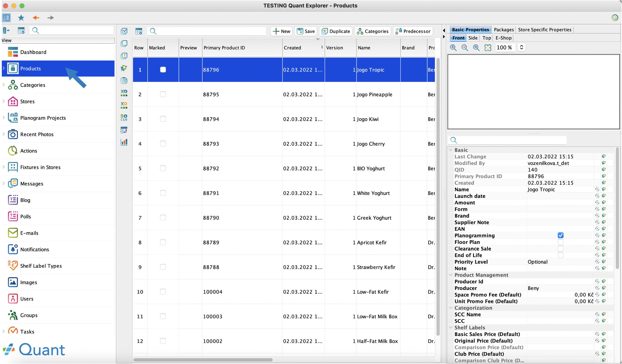Expand the Planogram Projects tree node
The image size is (622, 364).
pos(4,118)
